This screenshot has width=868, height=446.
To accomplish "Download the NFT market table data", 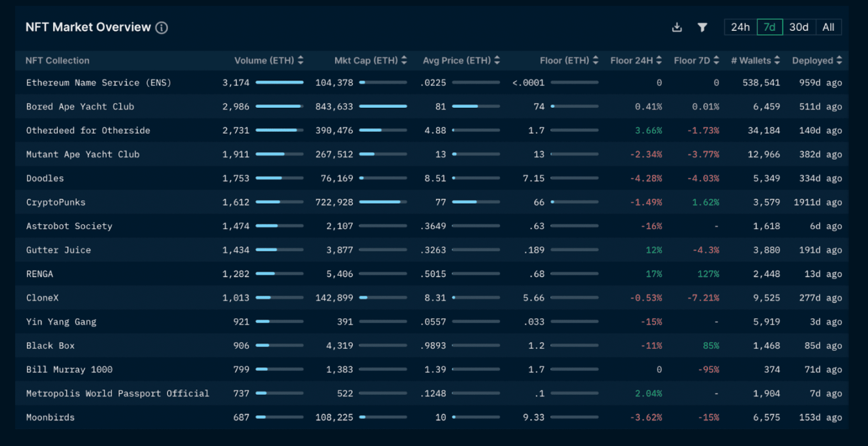I will pos(677,27).
